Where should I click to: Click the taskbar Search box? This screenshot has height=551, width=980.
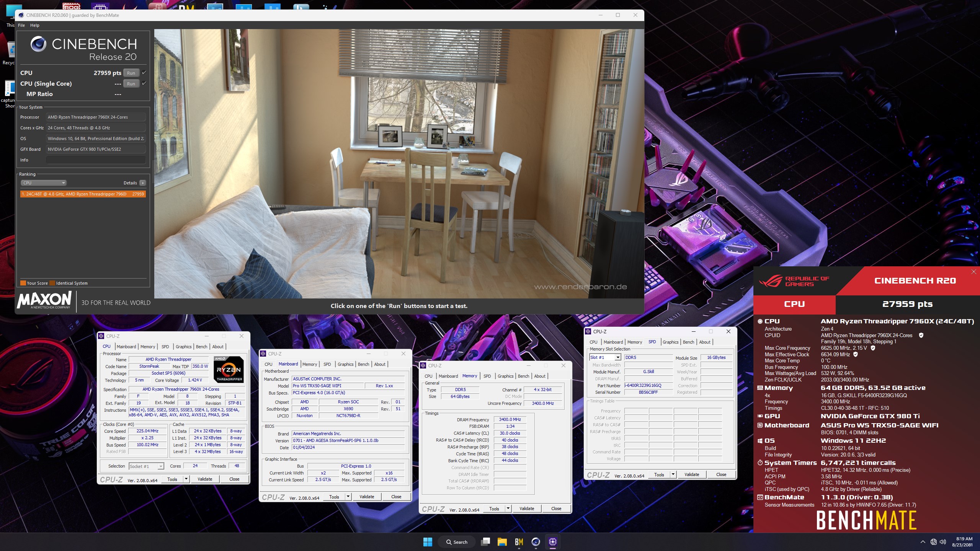(x=456, y=542)
